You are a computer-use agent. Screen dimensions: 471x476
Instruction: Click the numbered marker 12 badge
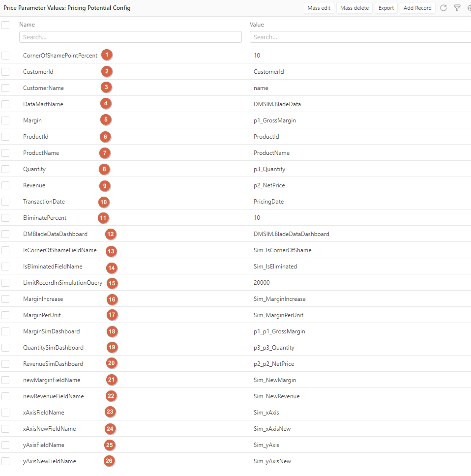pyautogui.click(x=111, y=234)
